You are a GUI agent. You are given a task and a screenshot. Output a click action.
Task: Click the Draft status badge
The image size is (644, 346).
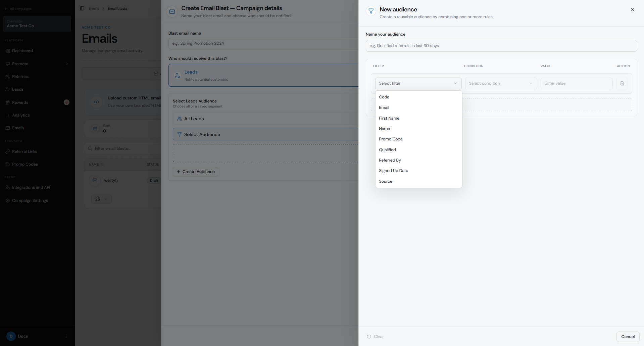[x=154, y=181]
